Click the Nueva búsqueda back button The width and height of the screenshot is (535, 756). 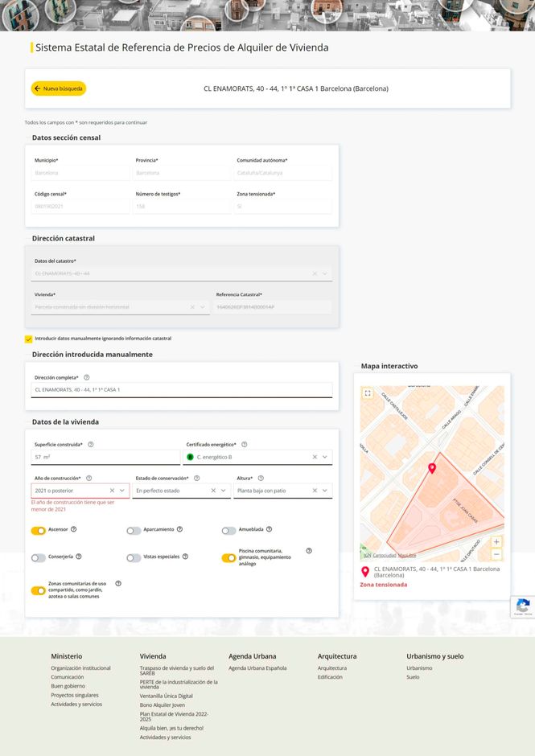pyautogui.click(x=59, y=88)
